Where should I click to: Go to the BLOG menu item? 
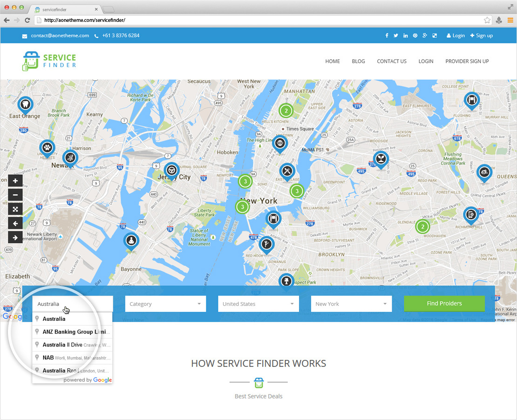(358, 61)
